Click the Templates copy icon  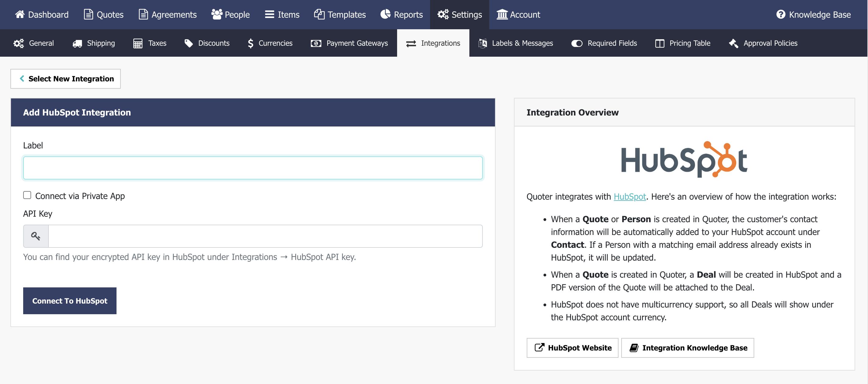(x=319, y=15)
